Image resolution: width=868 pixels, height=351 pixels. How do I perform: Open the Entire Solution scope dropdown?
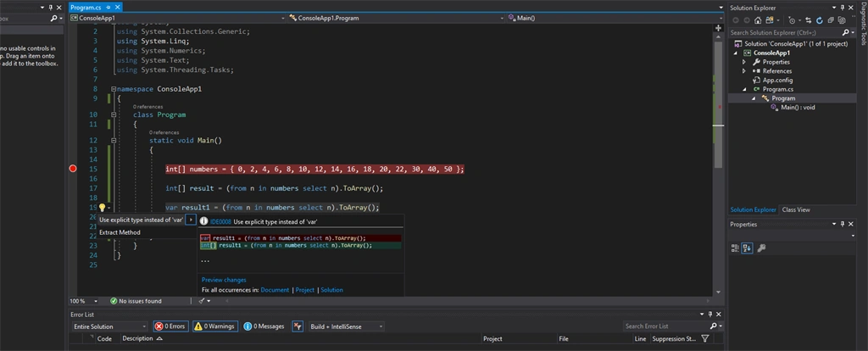click(x=109, y=326)
